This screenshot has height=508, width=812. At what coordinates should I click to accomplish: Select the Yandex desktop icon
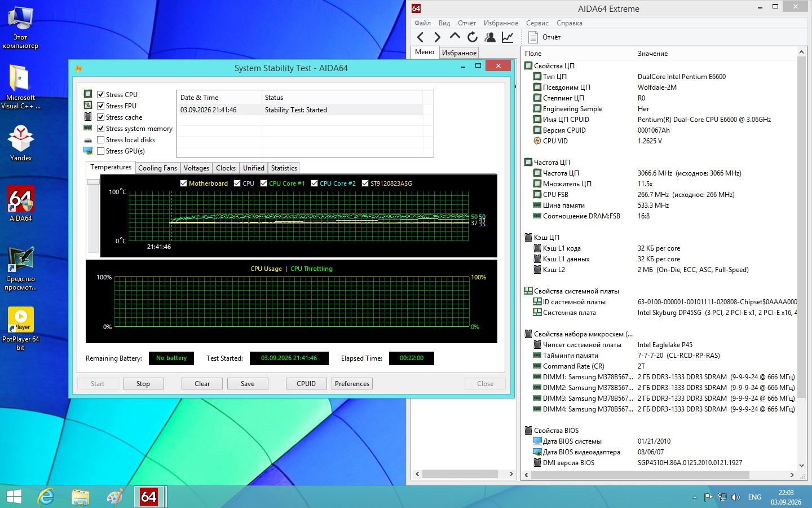coord(21,143)
